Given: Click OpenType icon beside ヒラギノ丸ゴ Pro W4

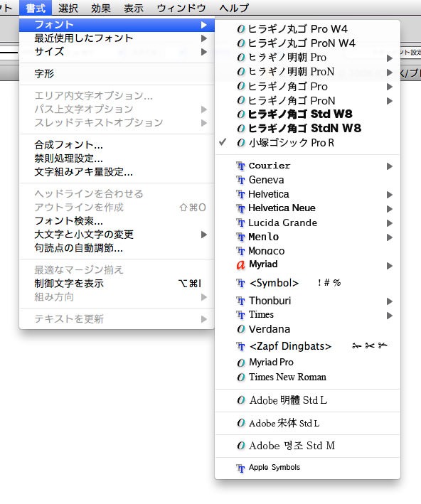Looking at the screenshot, I should [x=241, y=29].
